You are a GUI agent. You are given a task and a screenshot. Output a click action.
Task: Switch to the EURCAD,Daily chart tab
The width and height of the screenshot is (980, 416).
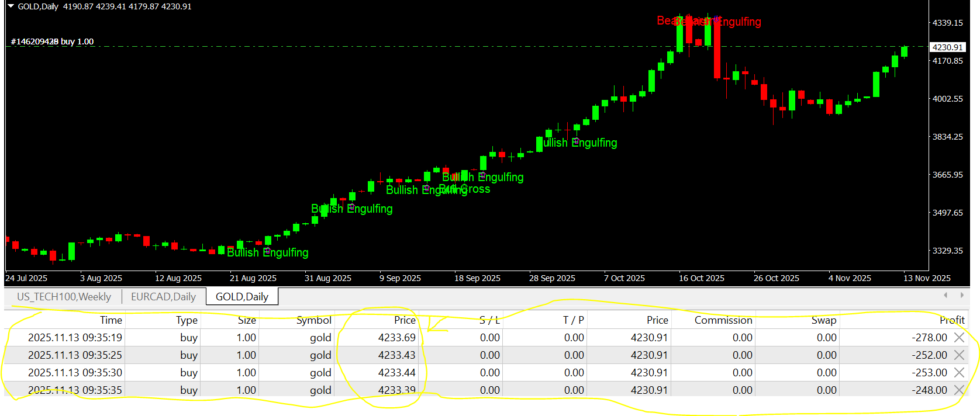coord(163,296)
